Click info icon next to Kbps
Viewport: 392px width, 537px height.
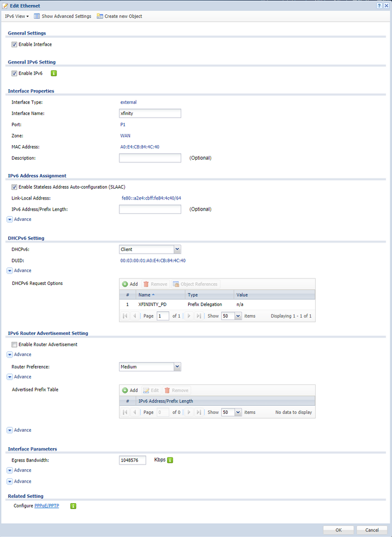tap(170, 460)
